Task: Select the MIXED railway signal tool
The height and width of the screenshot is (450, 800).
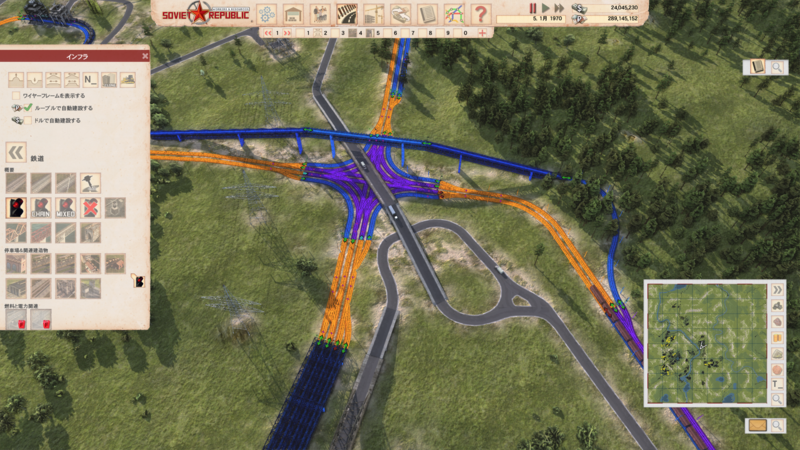Action: (66, 207)
